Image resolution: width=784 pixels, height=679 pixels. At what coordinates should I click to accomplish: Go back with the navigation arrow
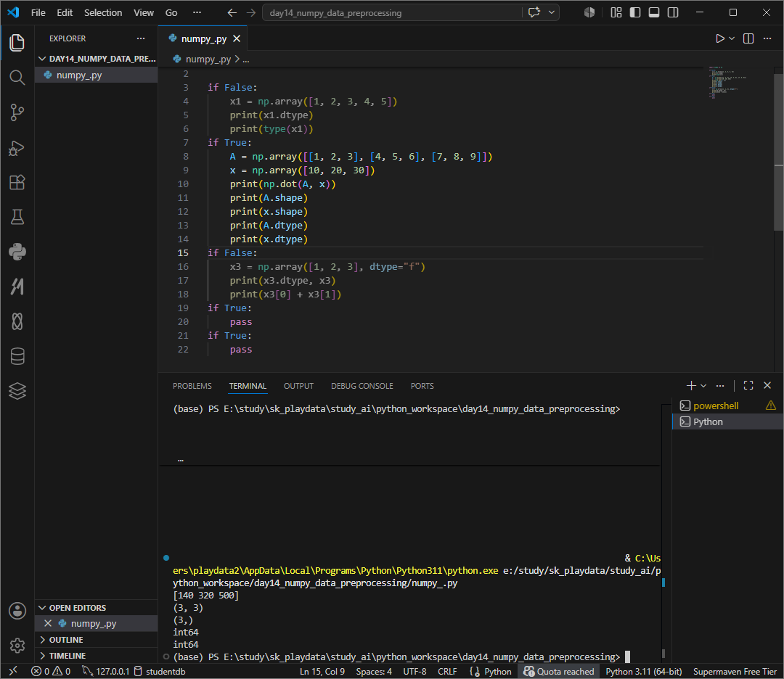point(232,12)
